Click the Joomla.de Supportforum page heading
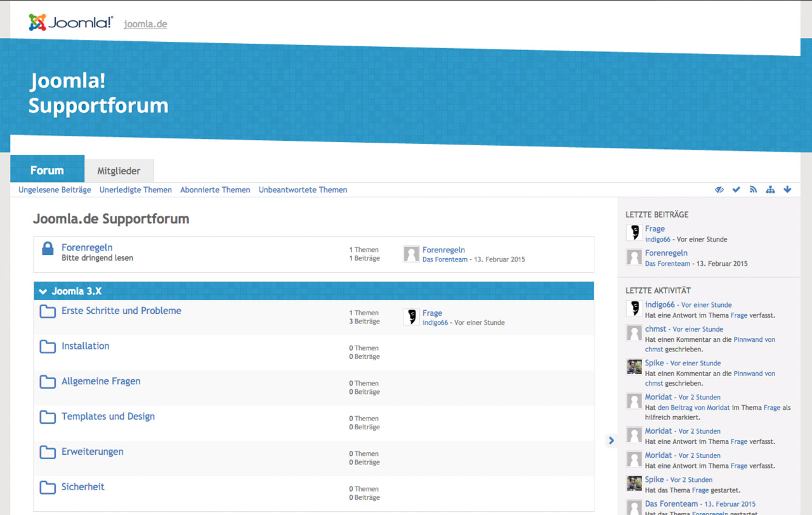812x515 pixels. click(111, 219)
